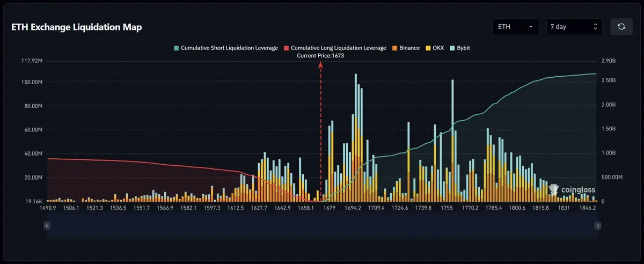The image size is (644, 264).
Task: Click the 1582.1 price axis label
Action: pyautogui.click(x=188, y=208)
